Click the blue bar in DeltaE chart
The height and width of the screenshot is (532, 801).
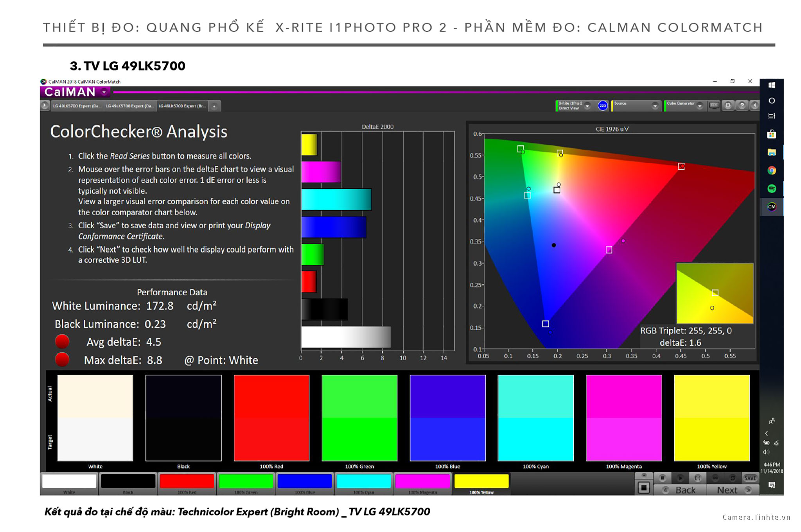coord(334,227)
